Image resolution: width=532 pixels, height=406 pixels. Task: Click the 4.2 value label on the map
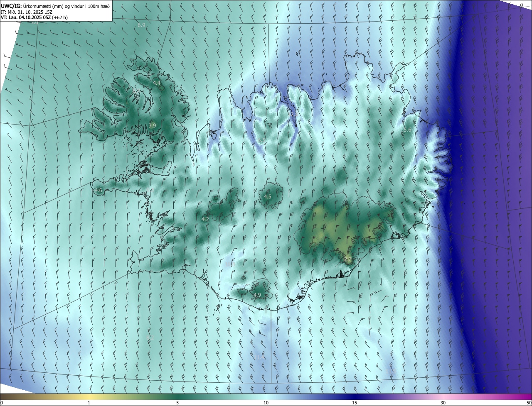[205, 219]
